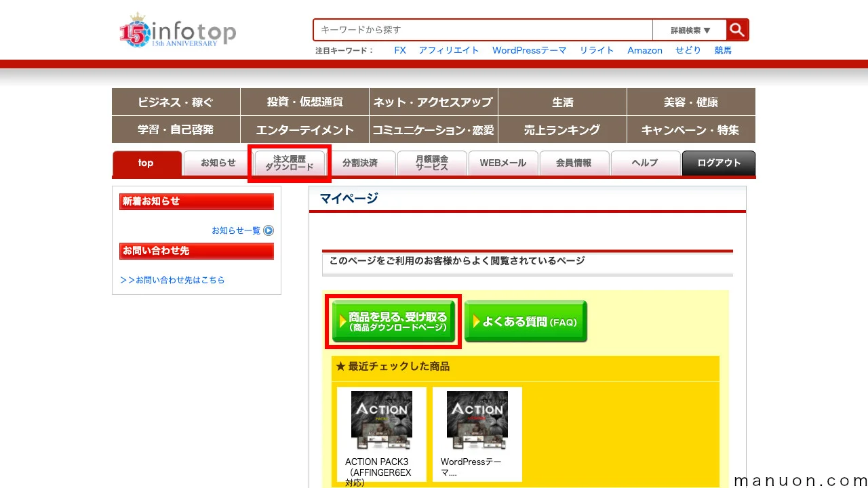Open the 注文履歴ダウンロード tab
This screenshot has width=868, height=488.
tap(290, 163)
